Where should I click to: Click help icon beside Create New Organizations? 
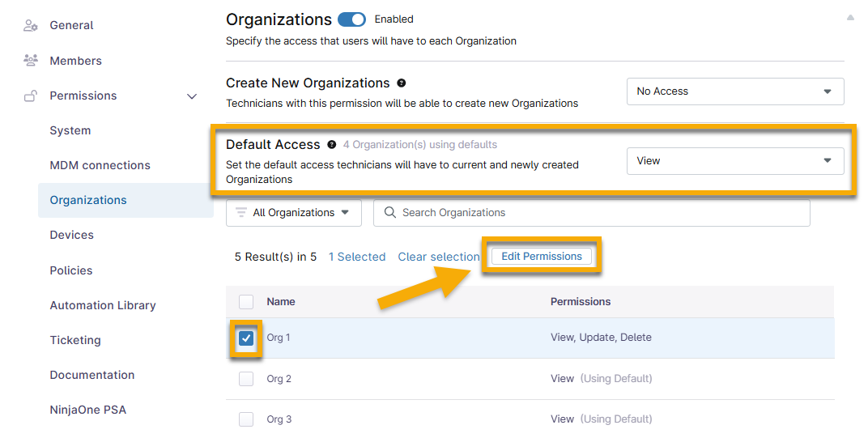(402, 83)
